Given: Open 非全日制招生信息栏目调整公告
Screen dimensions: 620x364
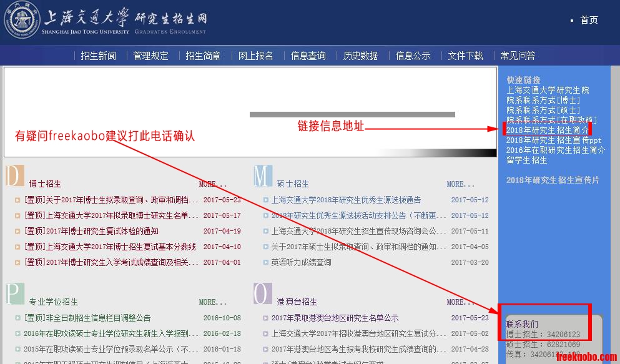Looking at the screenshot, I should (x=87, y=318).
